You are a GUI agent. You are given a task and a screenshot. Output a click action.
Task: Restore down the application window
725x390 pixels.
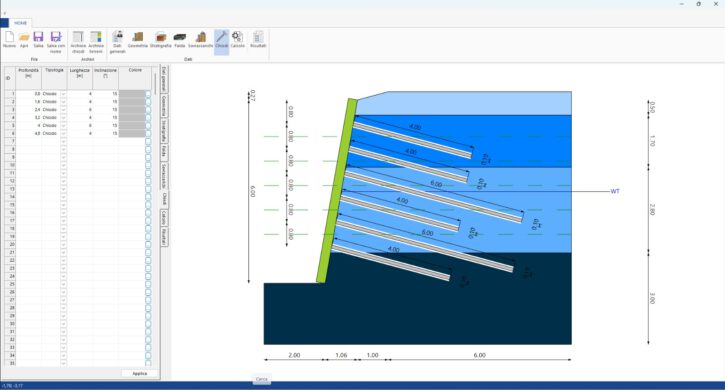[x=699, y=4]
